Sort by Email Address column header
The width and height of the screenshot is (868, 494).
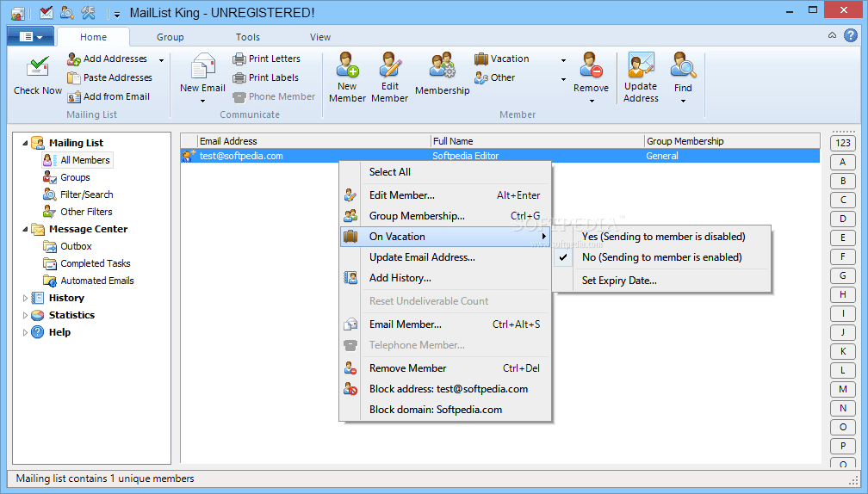coord(313,141)
